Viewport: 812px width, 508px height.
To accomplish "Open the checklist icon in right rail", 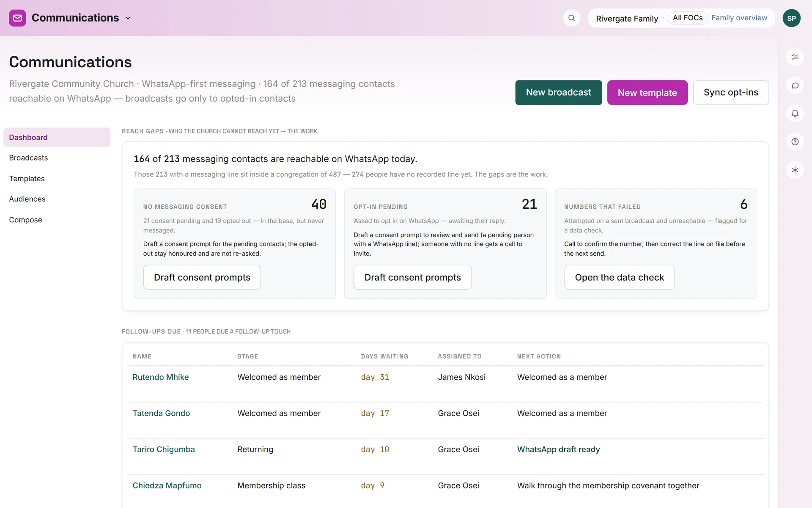I will pyautogui.click(x=795, y=57).
